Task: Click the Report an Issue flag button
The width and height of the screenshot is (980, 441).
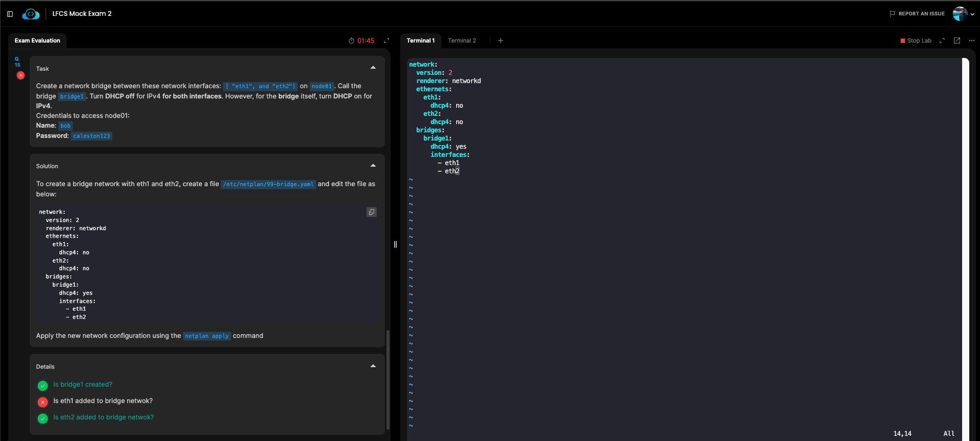Action: 916,14
